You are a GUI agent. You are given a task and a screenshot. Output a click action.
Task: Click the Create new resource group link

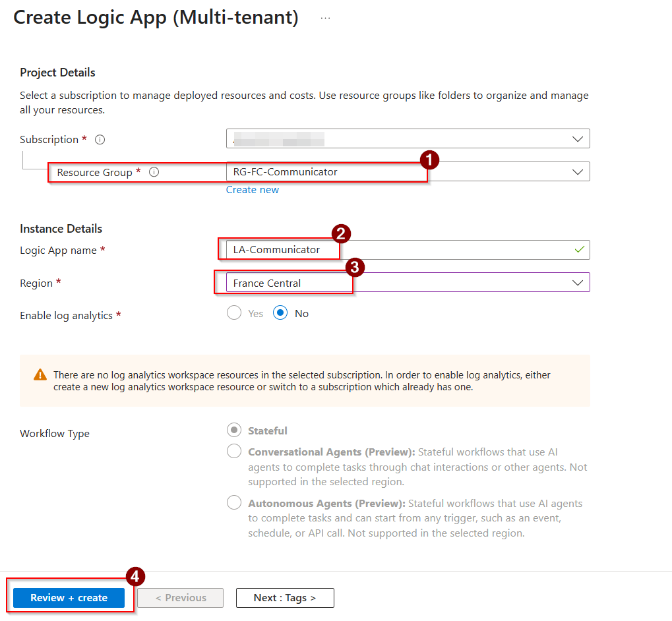253,190
